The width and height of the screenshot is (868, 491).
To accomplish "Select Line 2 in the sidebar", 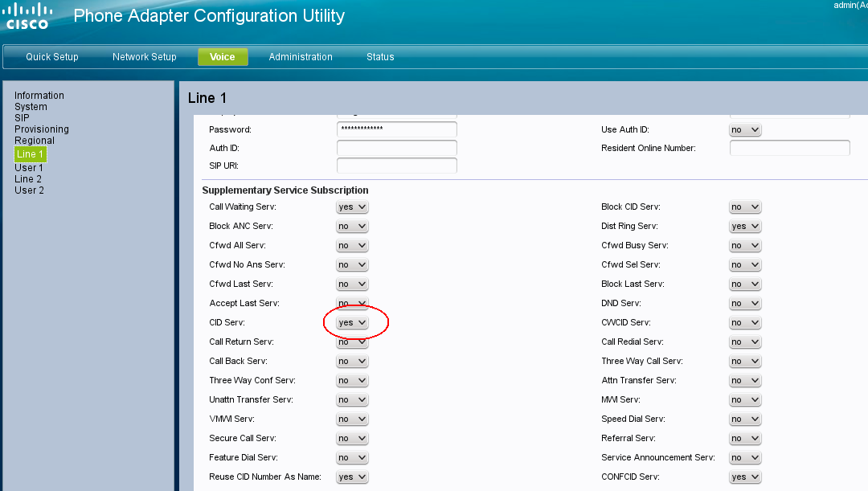I will tap(28, 179).
